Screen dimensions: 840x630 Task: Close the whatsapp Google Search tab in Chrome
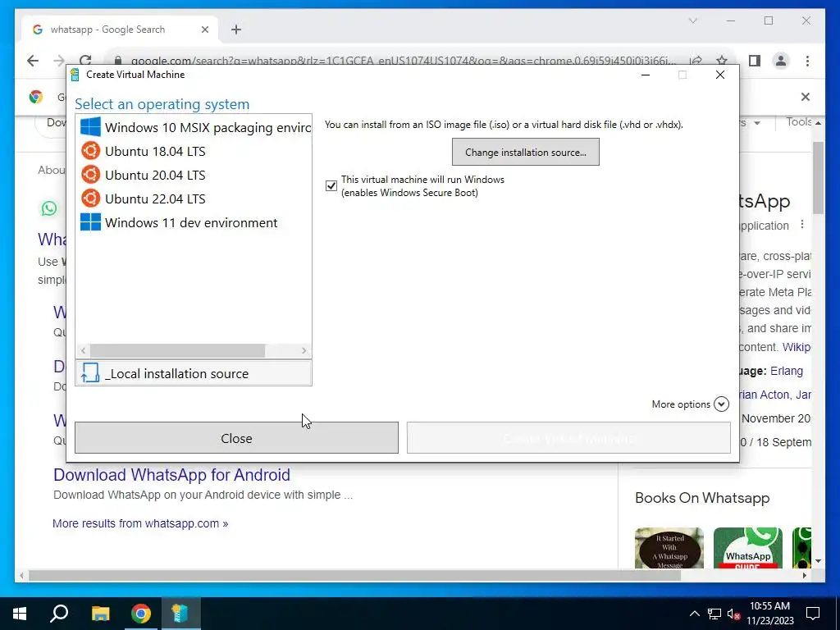point(204,30)
